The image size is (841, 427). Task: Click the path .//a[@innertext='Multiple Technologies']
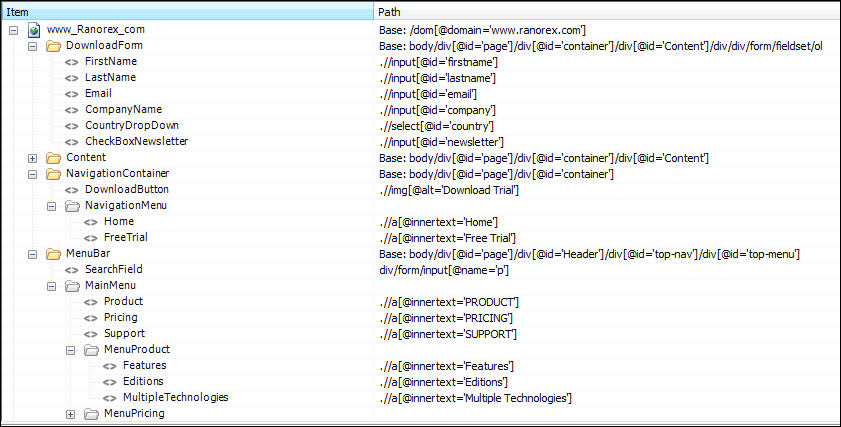(x=475, y=399)
